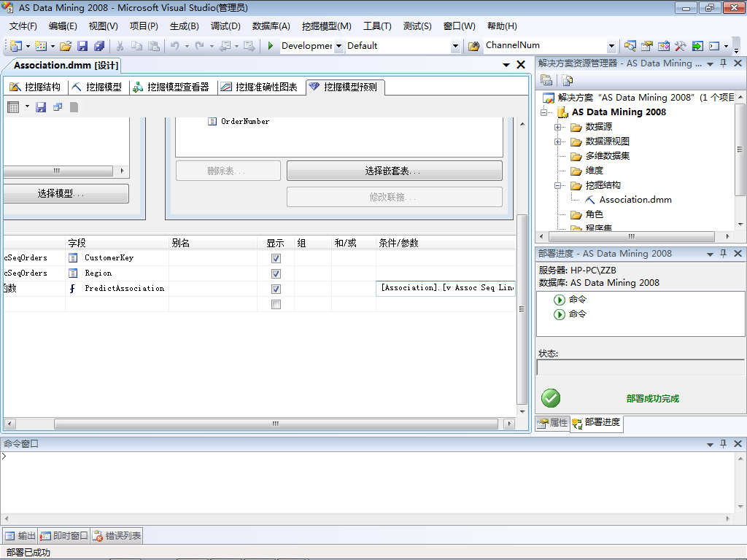Screen dimensions: 747x560
Task: Select the 多维数据集 folder in Solution Explorer
Action: tap(607, 156)
